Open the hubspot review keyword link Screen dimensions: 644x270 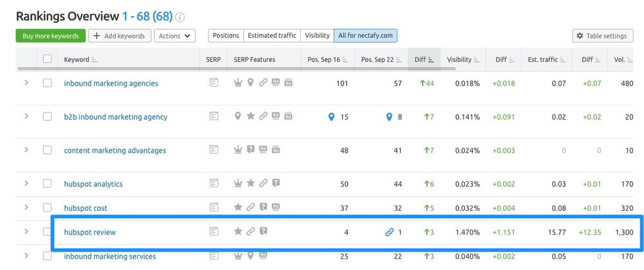(90, 232)
